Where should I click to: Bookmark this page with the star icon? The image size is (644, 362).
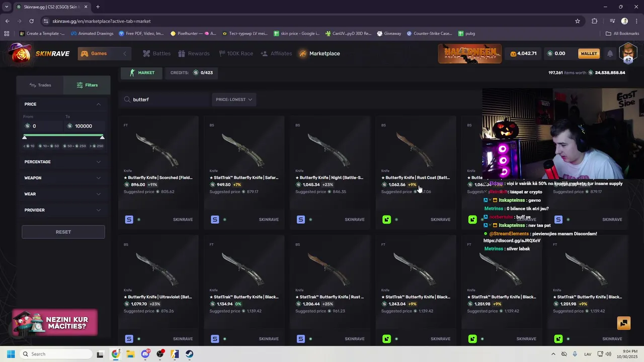coord(578,21)
